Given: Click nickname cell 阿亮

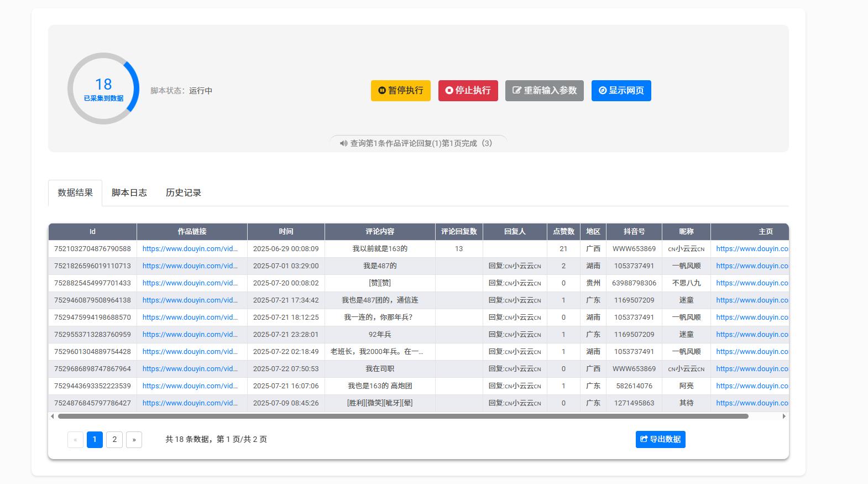Looking at the screenshot, I should tap(686, 386).
